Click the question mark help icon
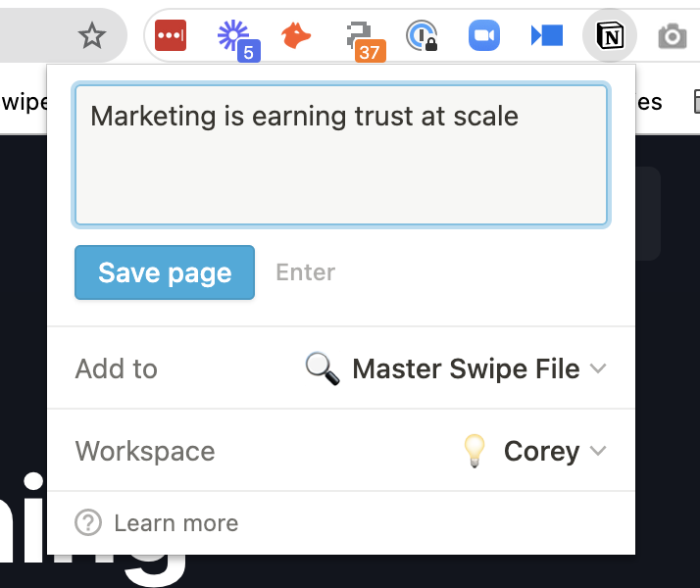This screenshot has width=700, height=588. click(88, 523)
